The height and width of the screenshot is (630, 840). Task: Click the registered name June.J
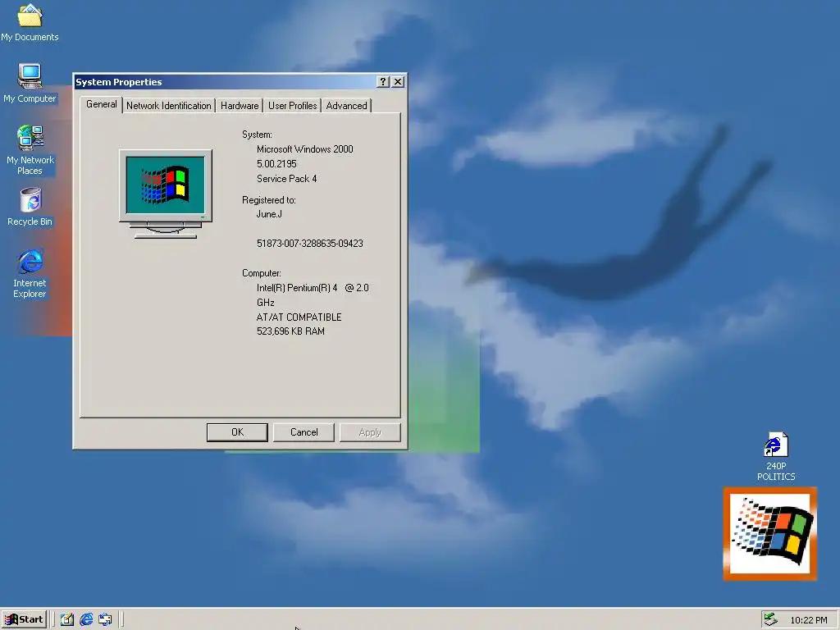[x=269, y=214]
